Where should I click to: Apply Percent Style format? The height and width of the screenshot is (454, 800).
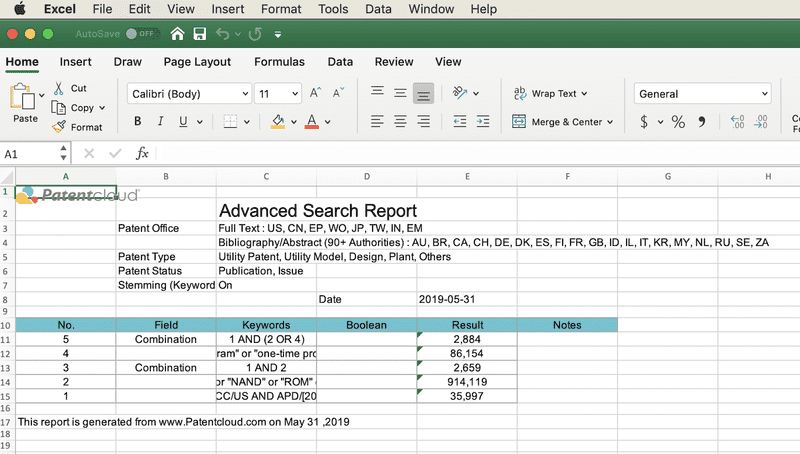[x=678, y=122]
